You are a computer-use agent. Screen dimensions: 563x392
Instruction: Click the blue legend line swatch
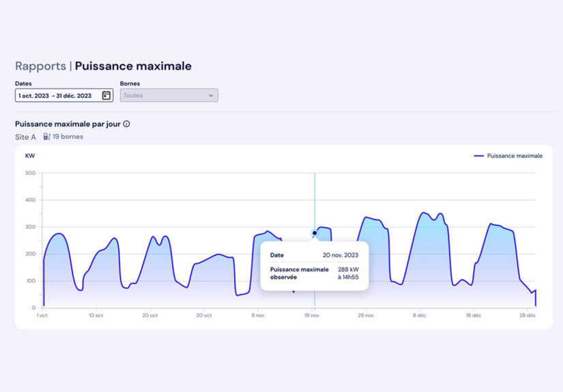point(479,156)
